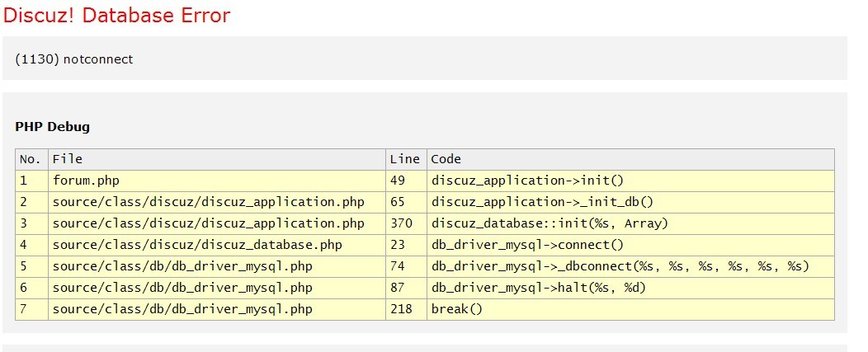
Task: Select line number 65 cell
Action: tap(406, 202)
